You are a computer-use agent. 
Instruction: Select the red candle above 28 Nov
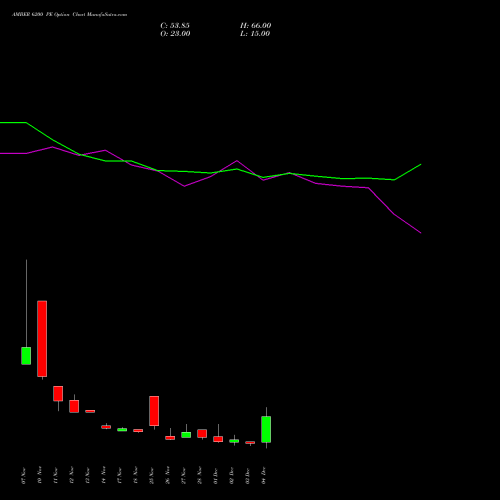tap(202, 433)
